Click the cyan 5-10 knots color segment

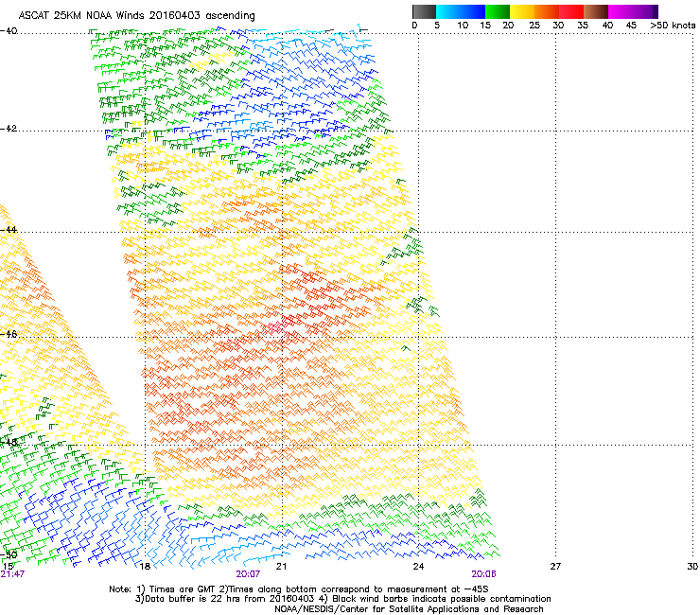point(448,11)
